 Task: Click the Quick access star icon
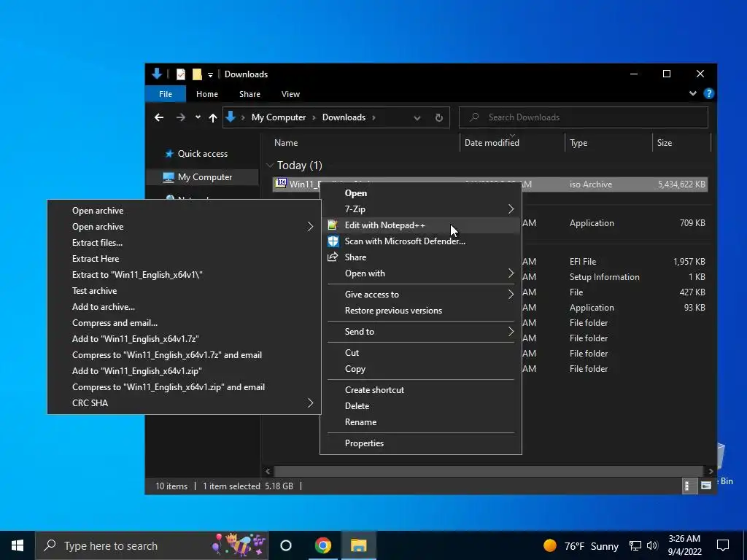tap(169, 154)
